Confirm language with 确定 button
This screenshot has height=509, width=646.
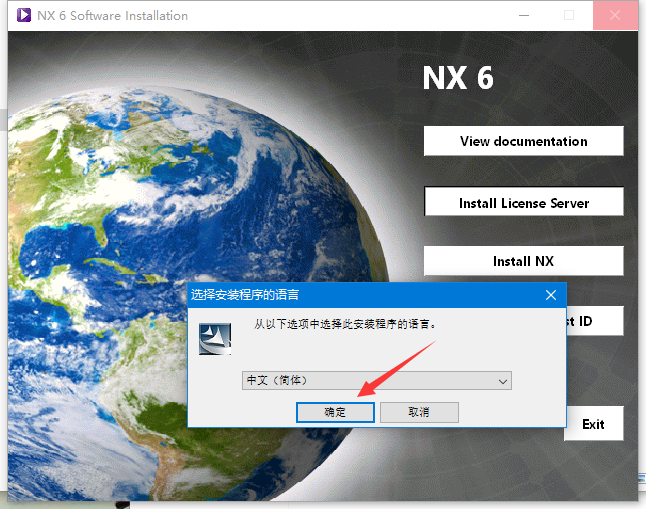point(335,412)
